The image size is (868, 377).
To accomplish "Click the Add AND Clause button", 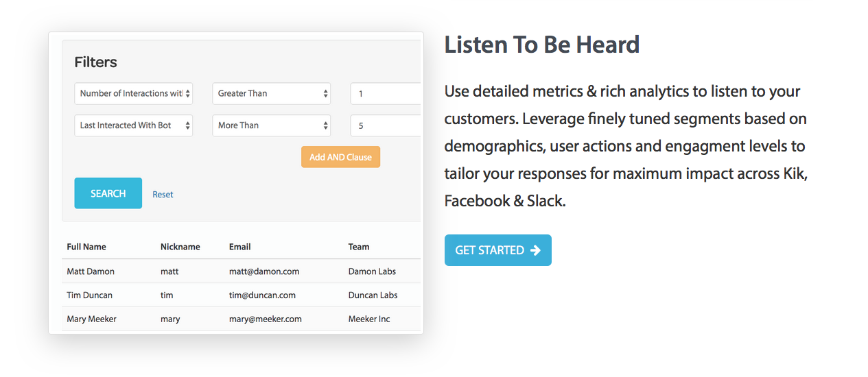I will coord(340,157).
